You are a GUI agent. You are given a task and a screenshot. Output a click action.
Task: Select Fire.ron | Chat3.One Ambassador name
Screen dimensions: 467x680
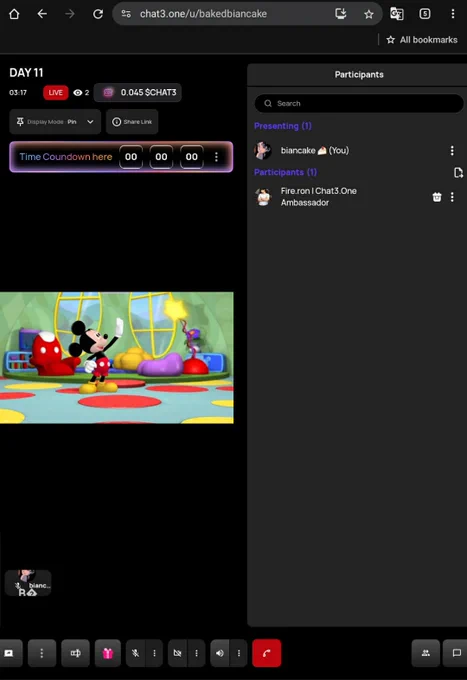click(x=319, y=197)
